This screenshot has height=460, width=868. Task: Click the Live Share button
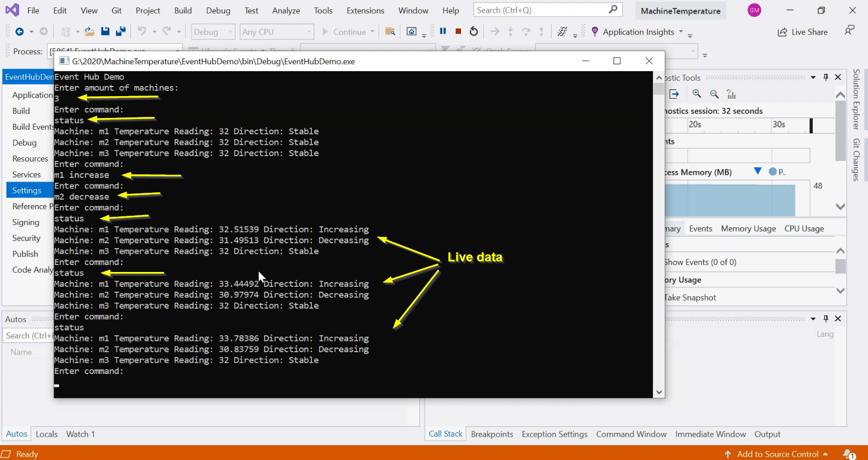click(803, 32)
